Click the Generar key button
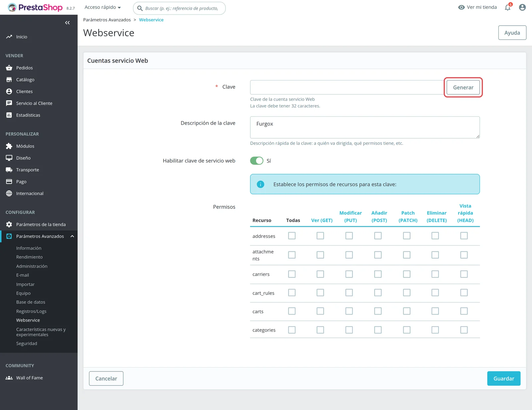The image size is (532, 410). coord(463,87)
